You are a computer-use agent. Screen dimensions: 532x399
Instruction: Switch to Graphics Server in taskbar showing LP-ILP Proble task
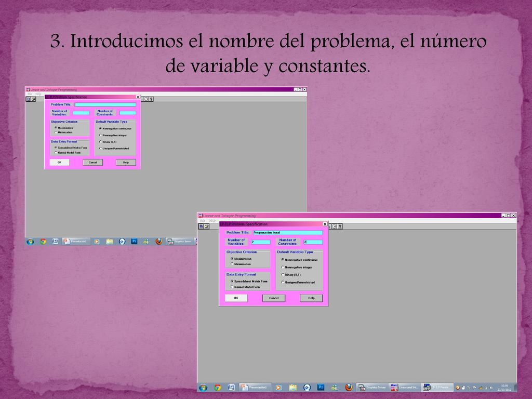click(372, 388)
